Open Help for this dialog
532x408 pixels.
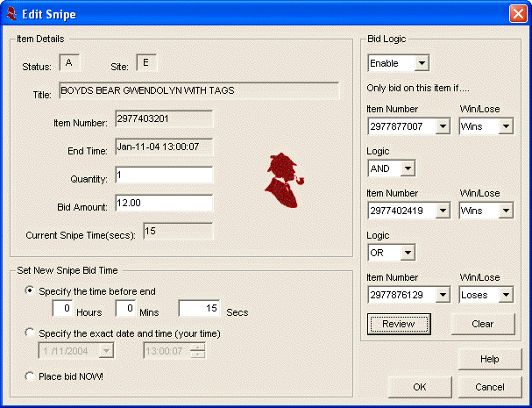490,359
